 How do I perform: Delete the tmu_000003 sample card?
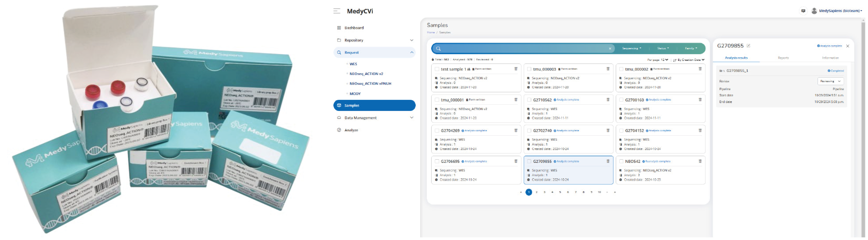click(x=607, y=69)
